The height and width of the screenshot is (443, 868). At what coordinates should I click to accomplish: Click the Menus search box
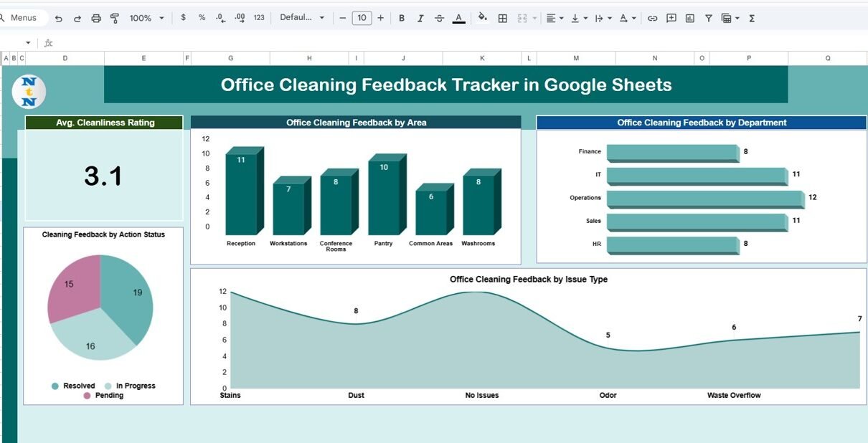tap(24, 18)
